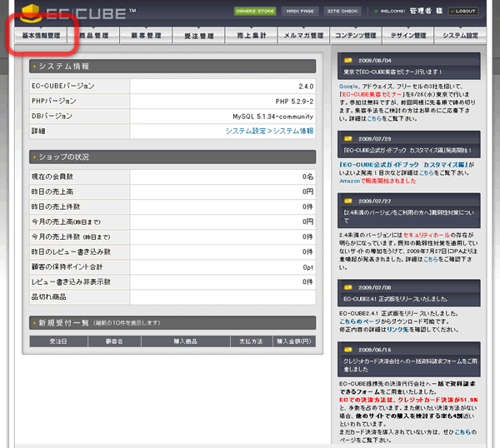Open the システム設定 menu
Screen dimensions: 500x448
460,35
